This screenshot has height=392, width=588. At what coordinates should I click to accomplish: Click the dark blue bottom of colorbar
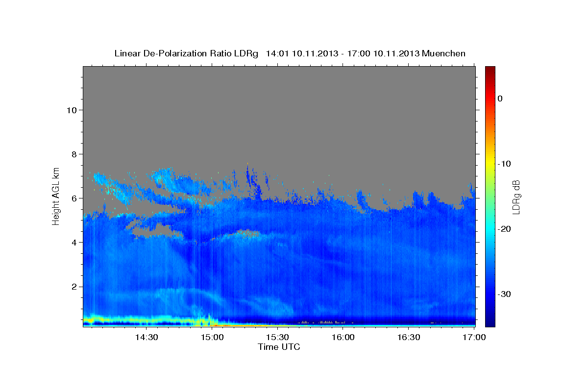click(x=490, y=321)
